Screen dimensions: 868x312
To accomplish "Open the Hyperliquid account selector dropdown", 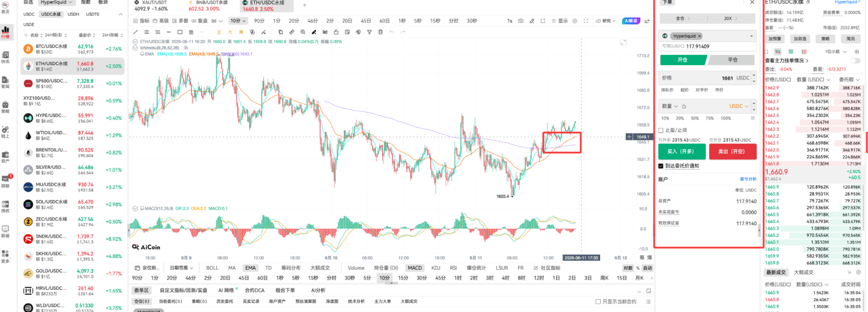I will click(x=707, y=36).
